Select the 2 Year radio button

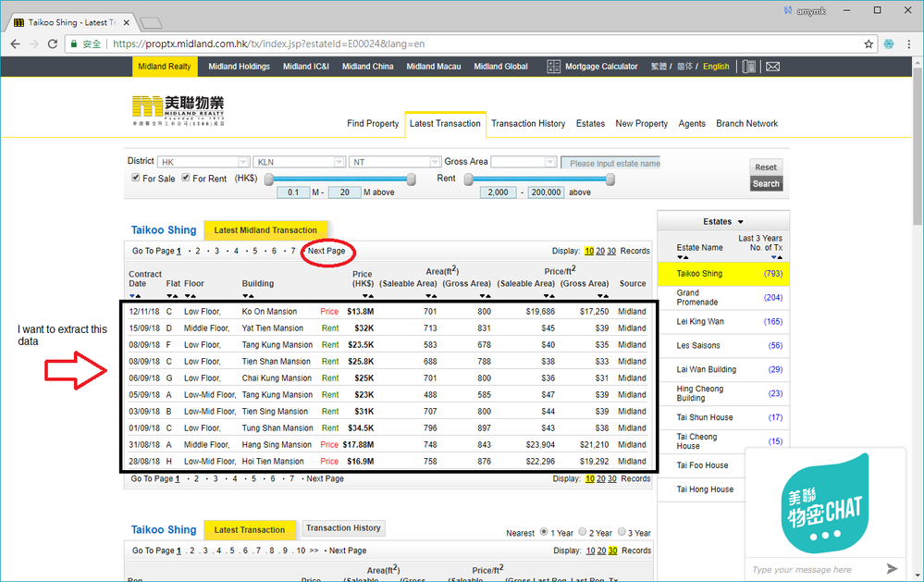tap(582, 532)
